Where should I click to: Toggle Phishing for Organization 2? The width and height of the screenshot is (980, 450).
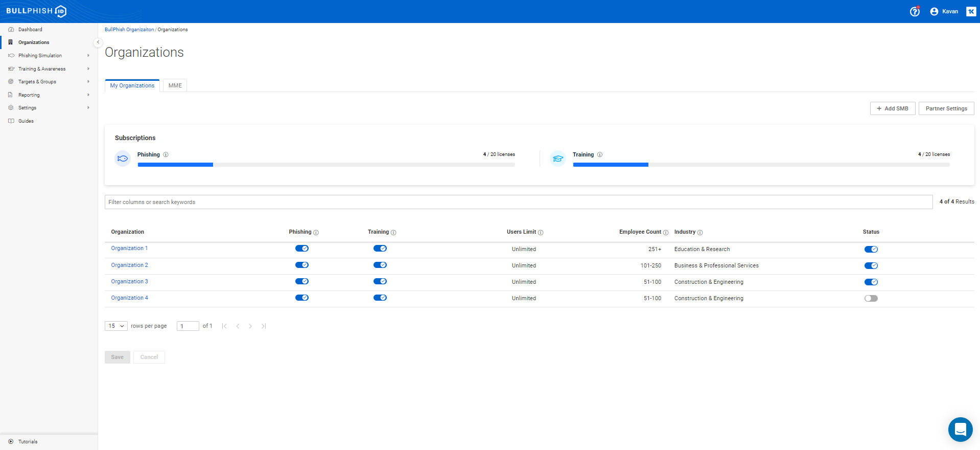[x=302, y=265]
